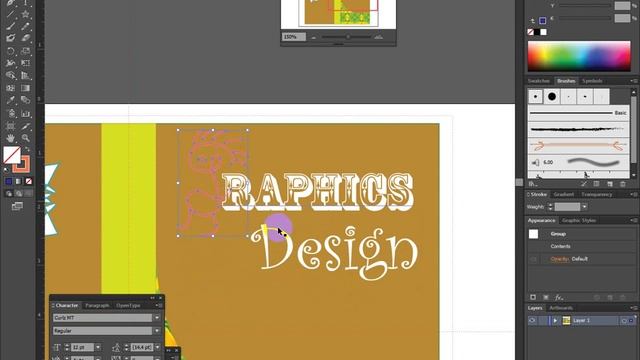
Task: Click white swatch in Color panel
Action: point(544,32)
